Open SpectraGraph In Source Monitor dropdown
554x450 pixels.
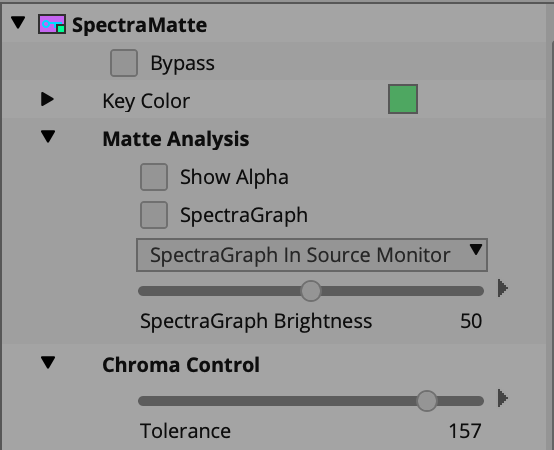coord(312,255)
